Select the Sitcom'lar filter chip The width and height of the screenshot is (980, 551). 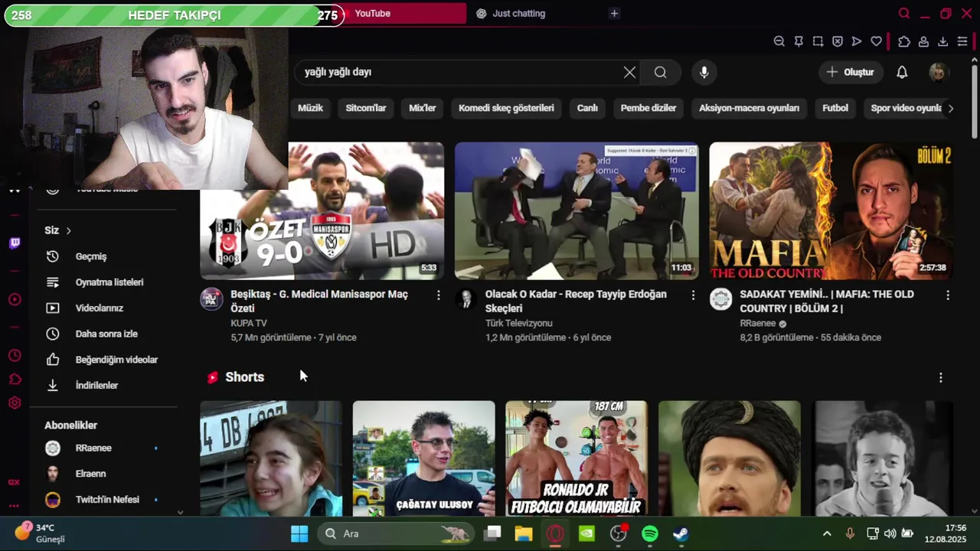366,108
